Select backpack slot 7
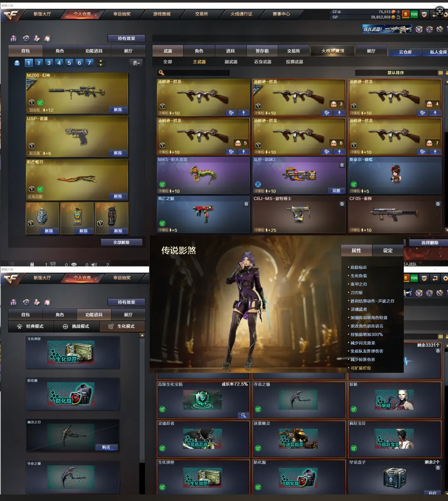The width and height of the screenshot is (448, 501). tap(90, 63)
